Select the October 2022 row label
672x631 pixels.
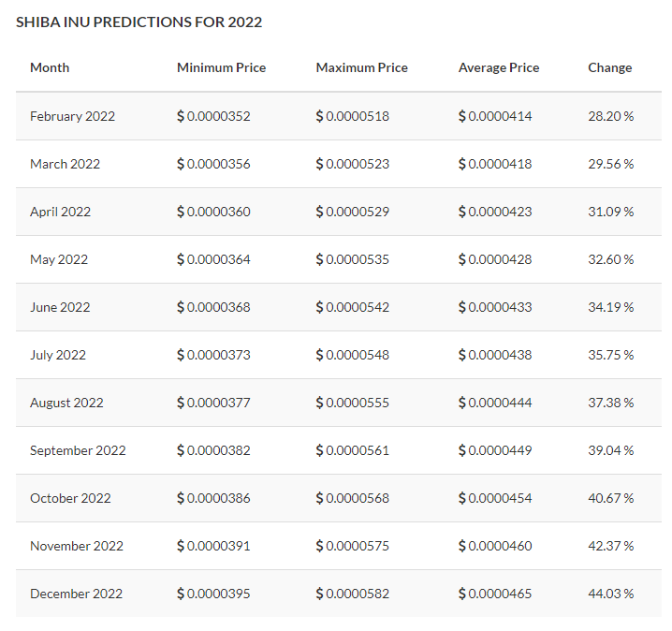(71, 498)
